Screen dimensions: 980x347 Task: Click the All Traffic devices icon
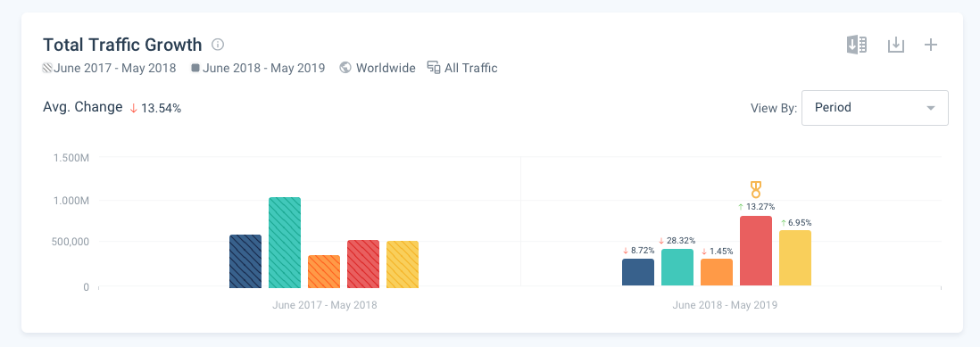tap(434, 68)
